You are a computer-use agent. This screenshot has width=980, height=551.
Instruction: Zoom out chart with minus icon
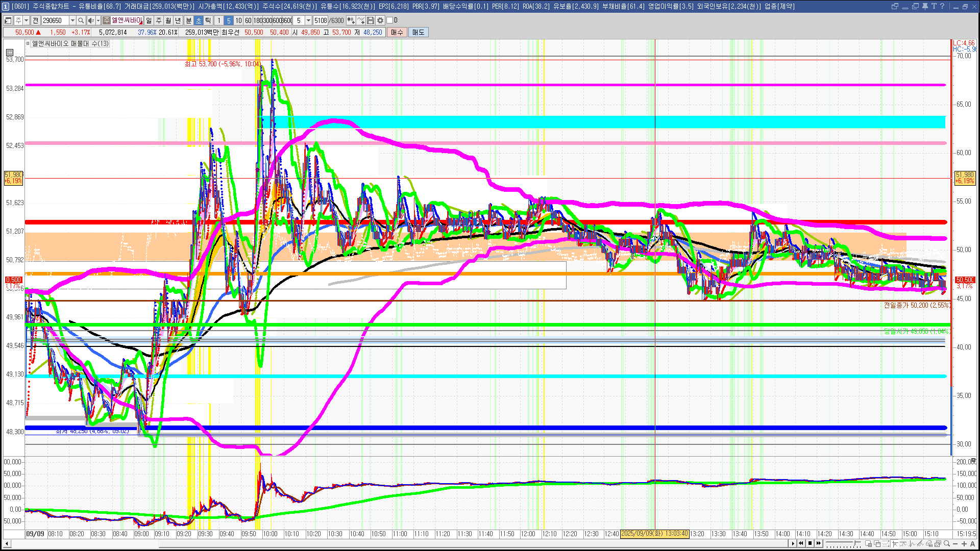click(956, 544)
